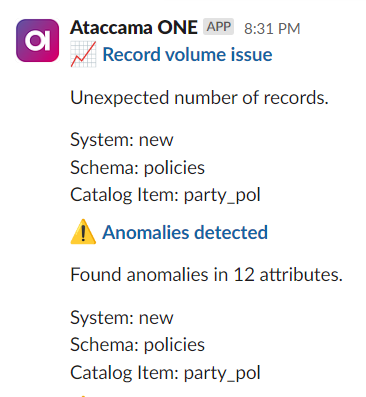Click Schema: policies under Anomalies detected
Screen dimensions: 366x397
tap(137, 345)
